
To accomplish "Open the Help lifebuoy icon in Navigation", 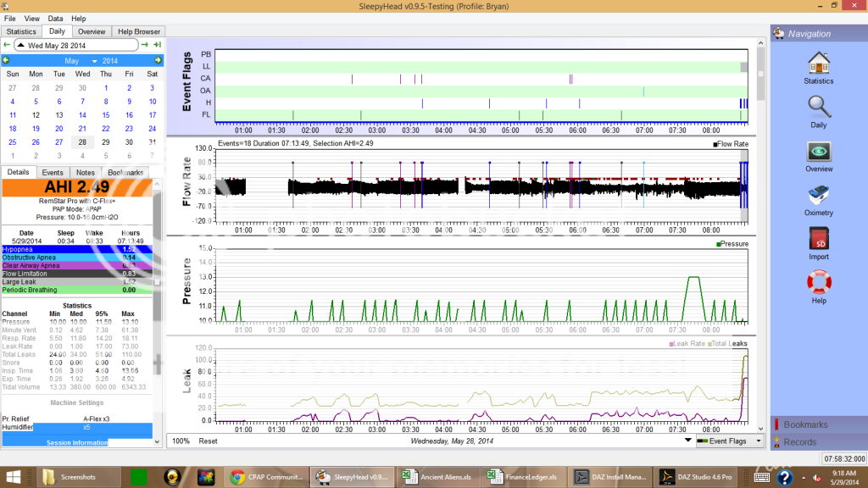I will pos(818,286).
